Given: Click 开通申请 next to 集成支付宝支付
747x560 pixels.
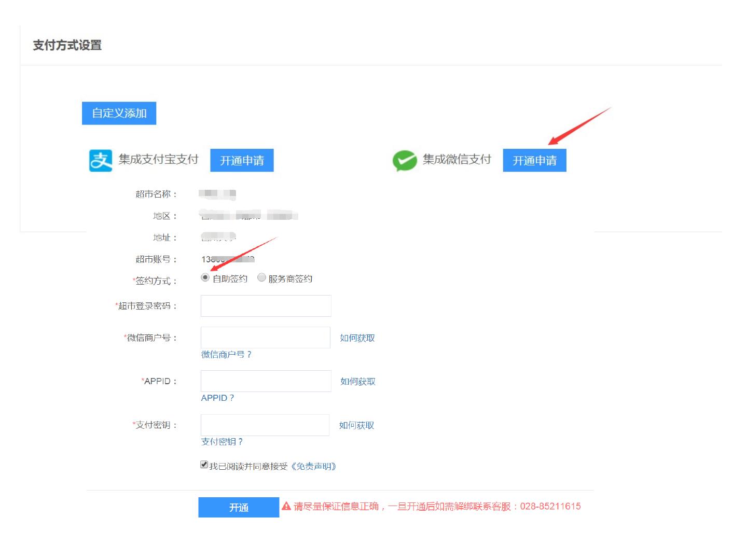Looking at the screenshot, I should [242, 160].
